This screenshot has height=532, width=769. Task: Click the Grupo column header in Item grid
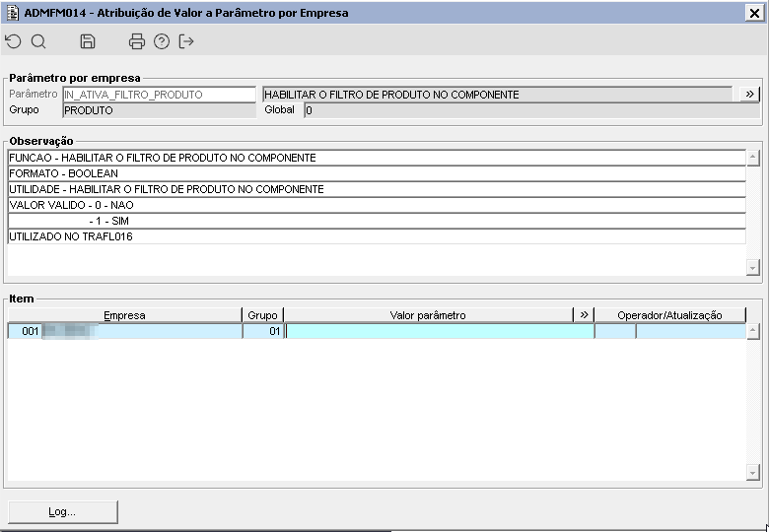(x=263, y=315)
